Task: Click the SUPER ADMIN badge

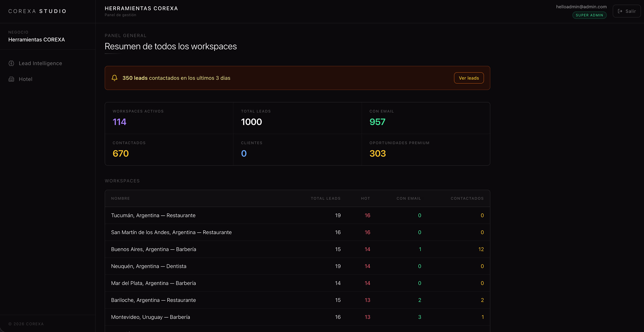Action: [x=589, y=15]
